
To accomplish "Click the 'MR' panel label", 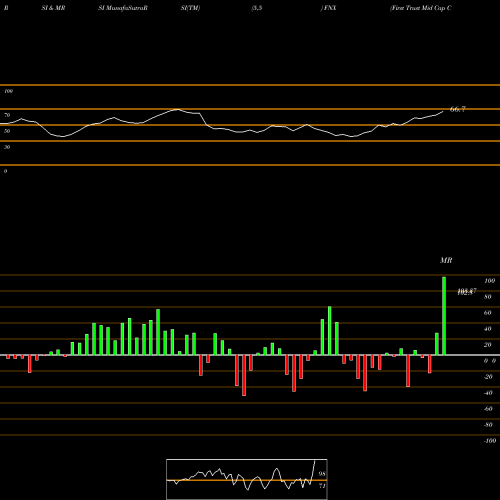I will tap(446, 260).
